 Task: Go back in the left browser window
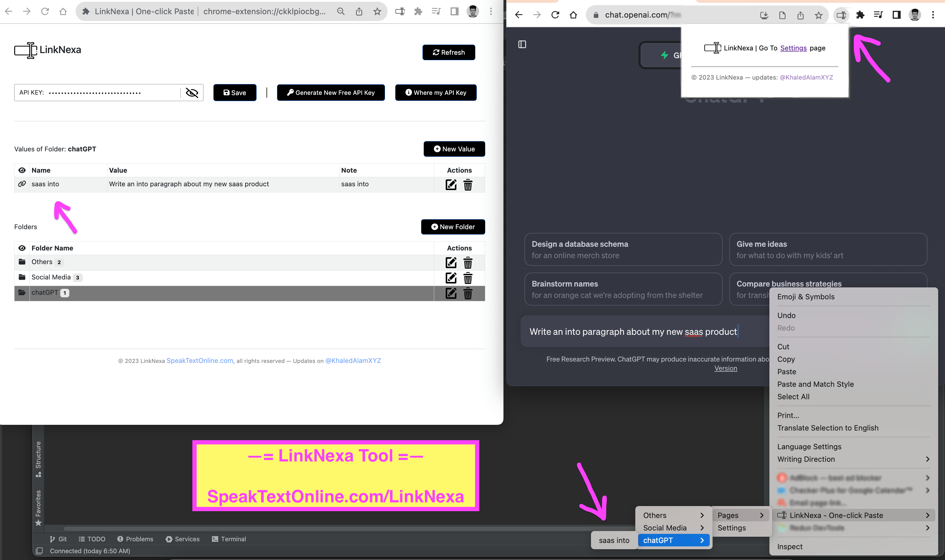(9, 11)
